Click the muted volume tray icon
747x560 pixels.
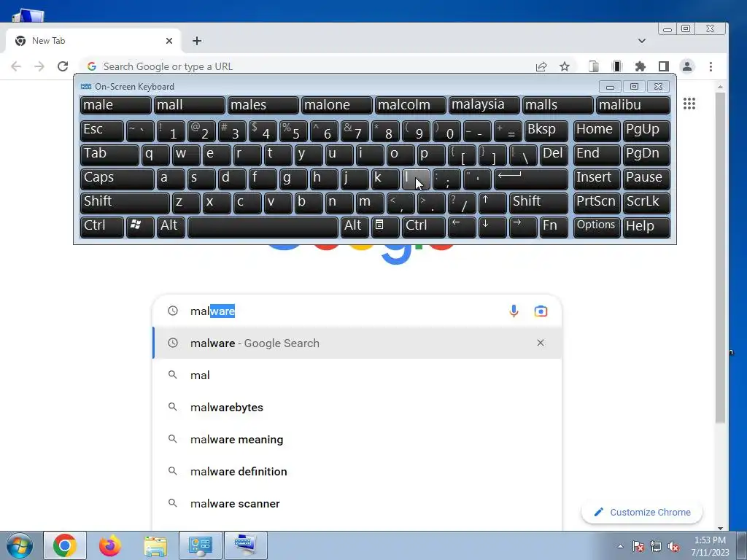673,546
